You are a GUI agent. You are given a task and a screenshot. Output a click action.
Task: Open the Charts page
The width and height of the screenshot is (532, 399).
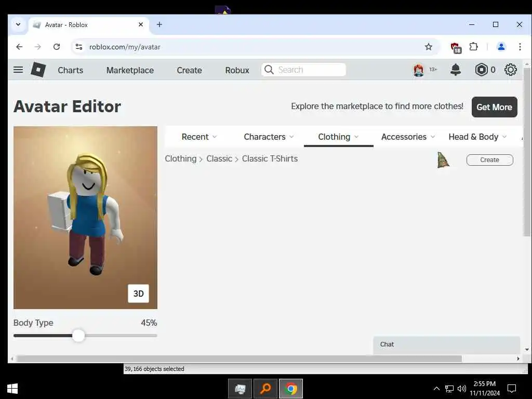point(70,70)
